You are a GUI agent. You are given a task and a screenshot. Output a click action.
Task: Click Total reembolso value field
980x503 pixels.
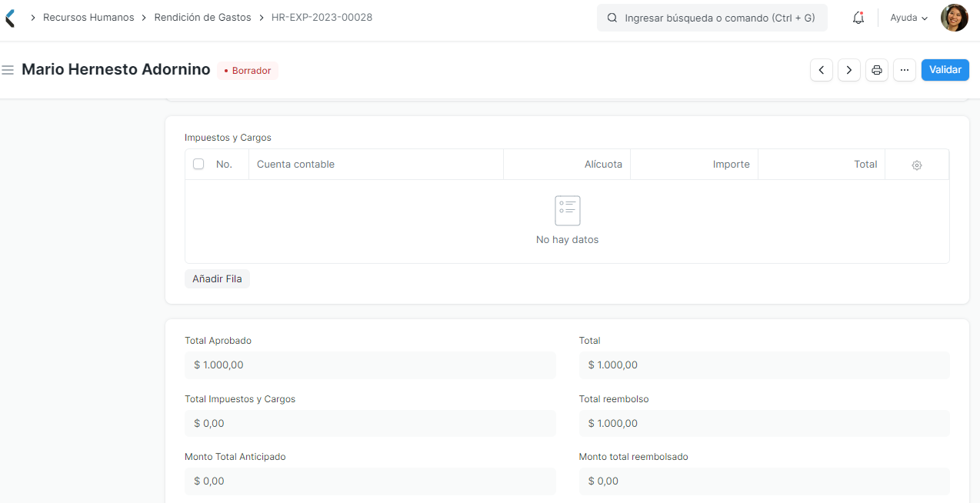(764, 423)
